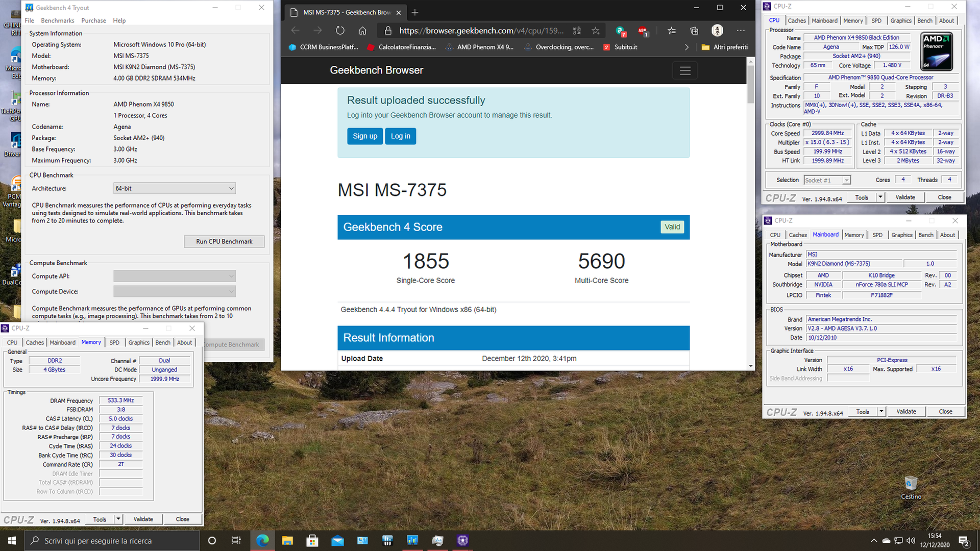Screen dimensions: 980x551
Task: Switch to Graphics tab in CPU-Z Mainboard window
Action: click(x=902, y=235)
